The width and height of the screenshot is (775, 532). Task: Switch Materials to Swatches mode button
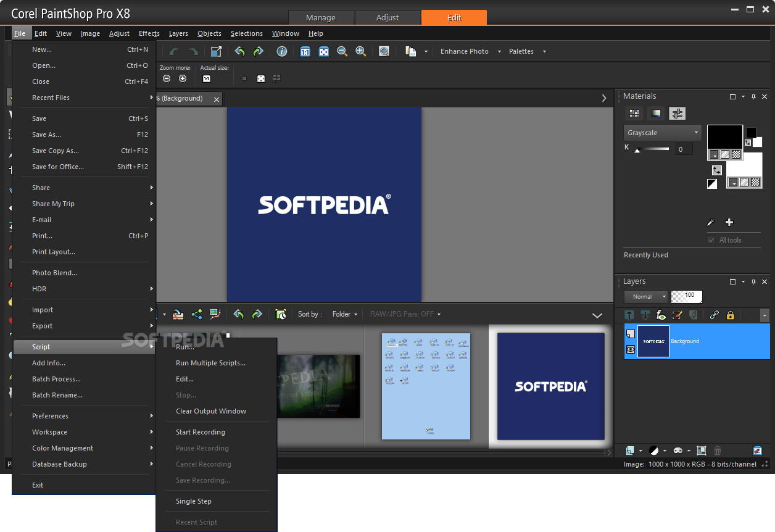pos(634,114)
